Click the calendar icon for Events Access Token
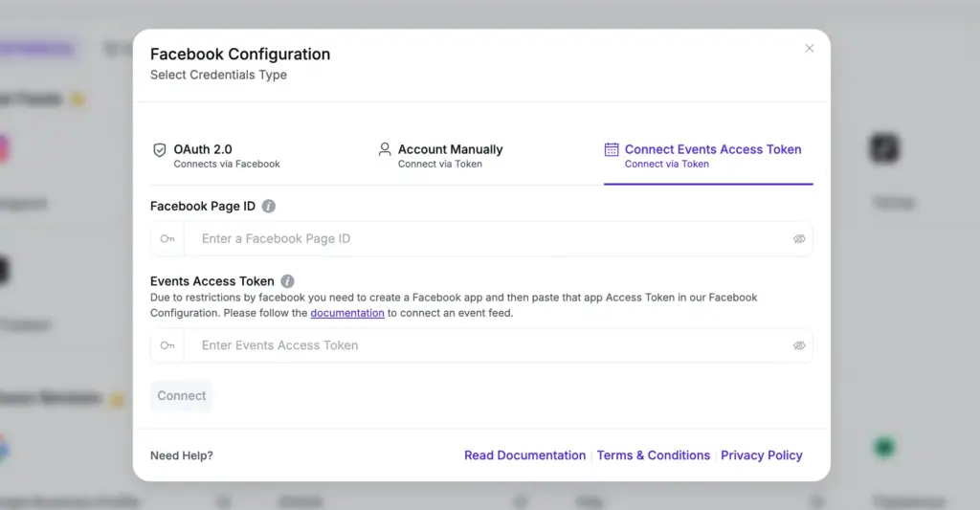This screenshot has width=980, height=510. pyautogui.click(x=612, y=149)
